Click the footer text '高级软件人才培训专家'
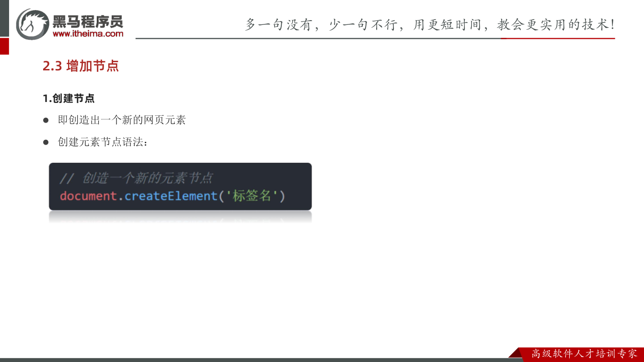The height and width of the screenshot is (362, 644). tap(585, 354)
